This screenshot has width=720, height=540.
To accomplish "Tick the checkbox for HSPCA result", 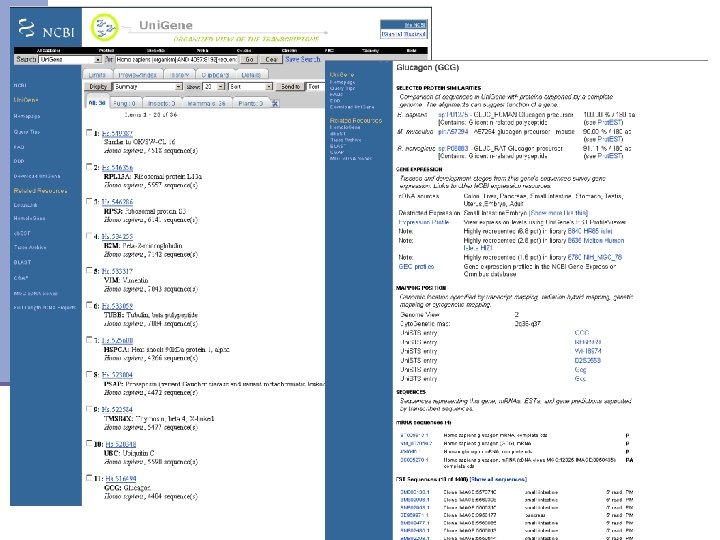I will click(89, 340).
